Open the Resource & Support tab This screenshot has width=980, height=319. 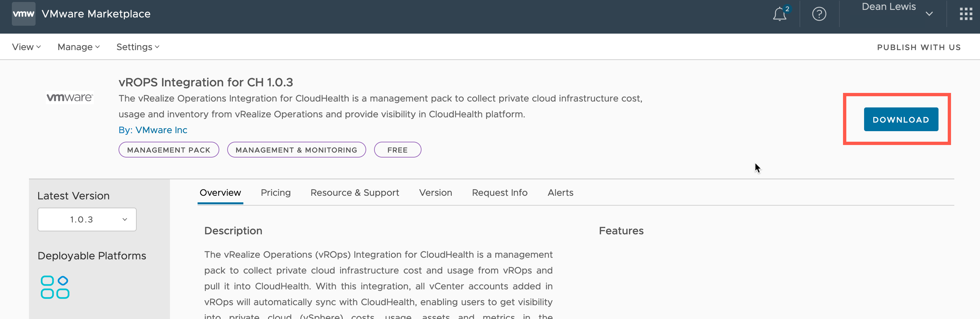pos(355,192)
